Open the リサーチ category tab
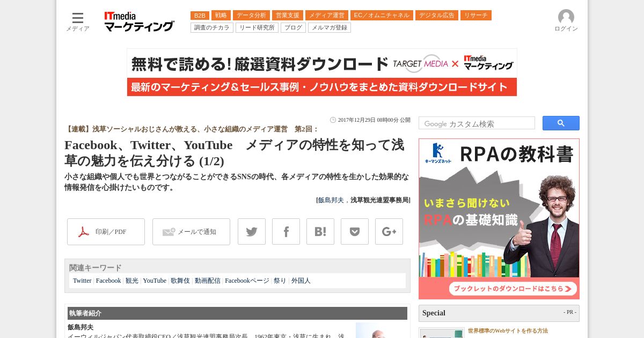The width and height of the screenshot is (644, 338). tap(476, 16)
